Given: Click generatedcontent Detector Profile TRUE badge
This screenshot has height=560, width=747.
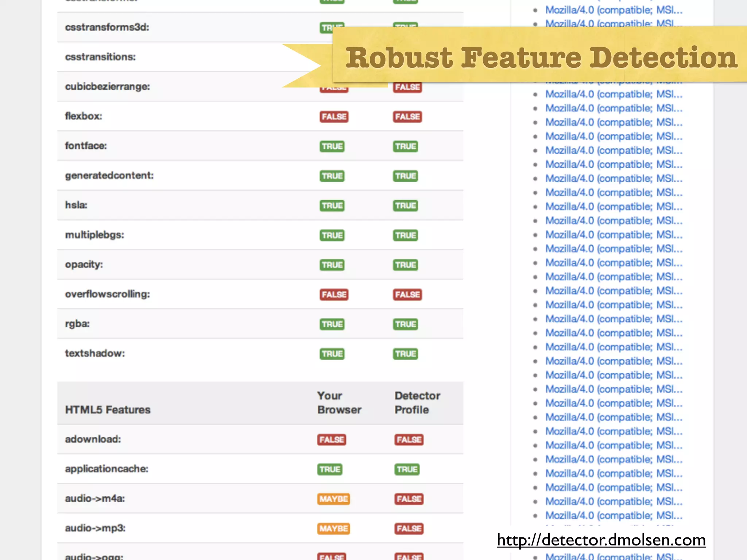Looking at the screenshot, I should [406, 176].
